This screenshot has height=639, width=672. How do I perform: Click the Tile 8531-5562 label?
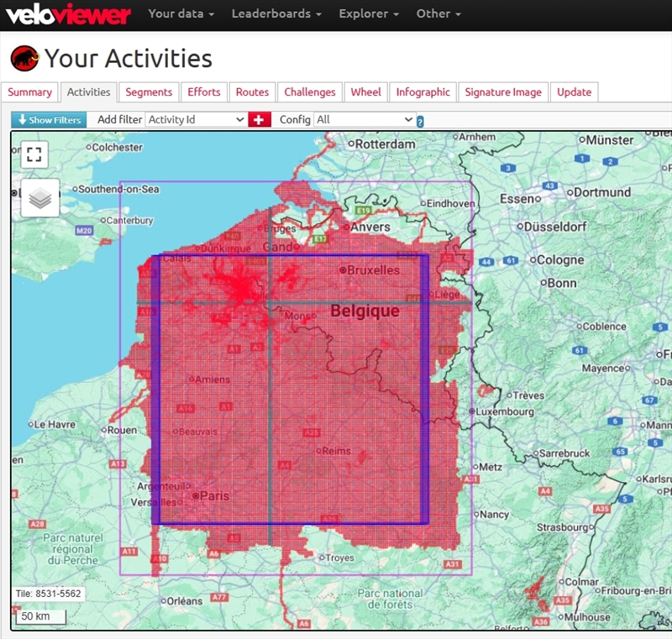pyautogui.click(x=48, y=594)
